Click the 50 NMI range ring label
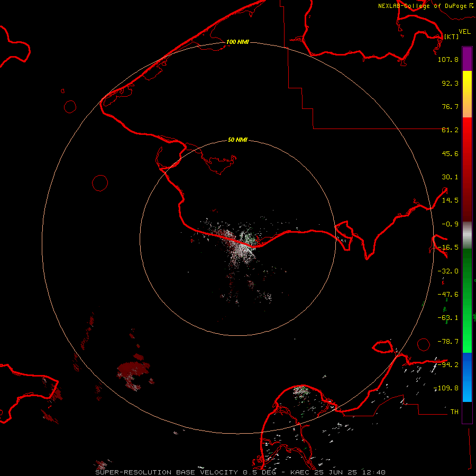The height and width of the screenshot is (476, 476). (237, 140)
